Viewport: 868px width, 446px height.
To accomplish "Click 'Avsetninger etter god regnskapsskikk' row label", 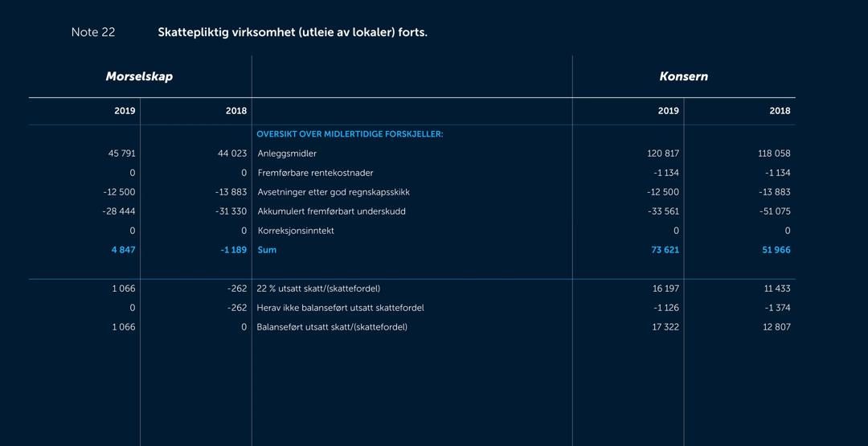I will pyautogui.click(x=334, y=192).
